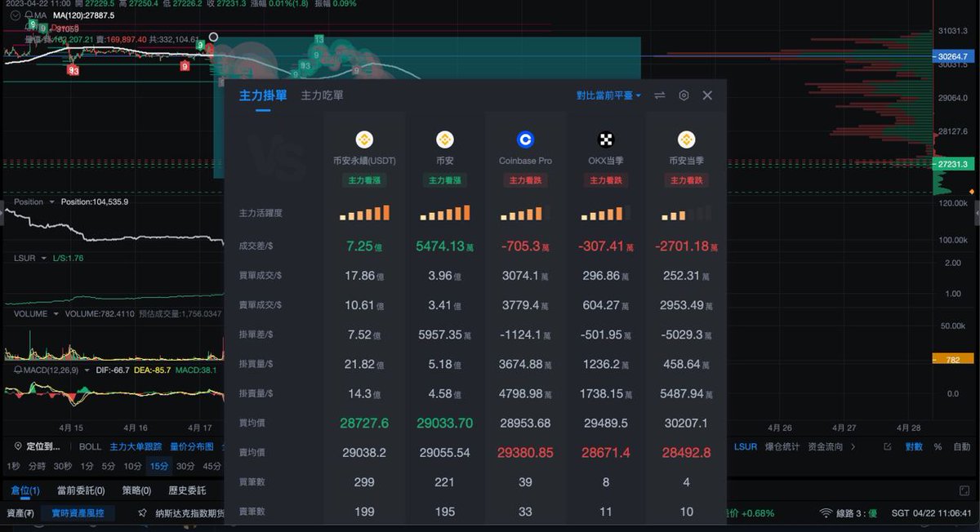Image resolution: width=980 pixels, height=532 pixels.
Task: Close the 主力掛單 comparison popup
Action: pyautogui.click(x=707, y=95)
